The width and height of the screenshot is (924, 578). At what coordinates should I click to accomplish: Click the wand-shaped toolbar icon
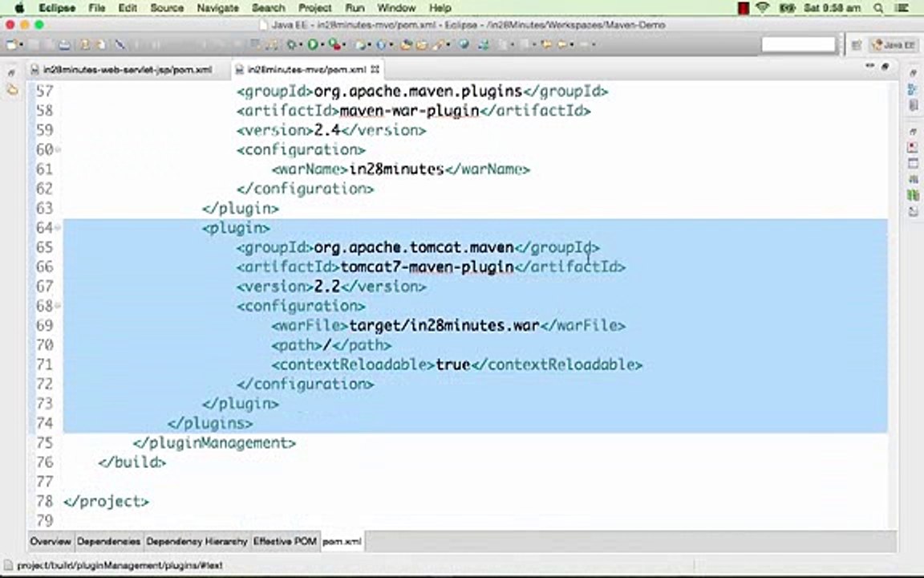[x=120, y=44]
